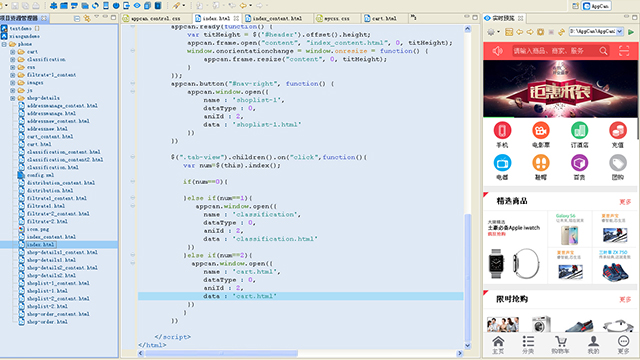Screen dimensions: 640x360
Task: Click the forward arrow in the preview toolbar
Action: click(x=530, y=32)
